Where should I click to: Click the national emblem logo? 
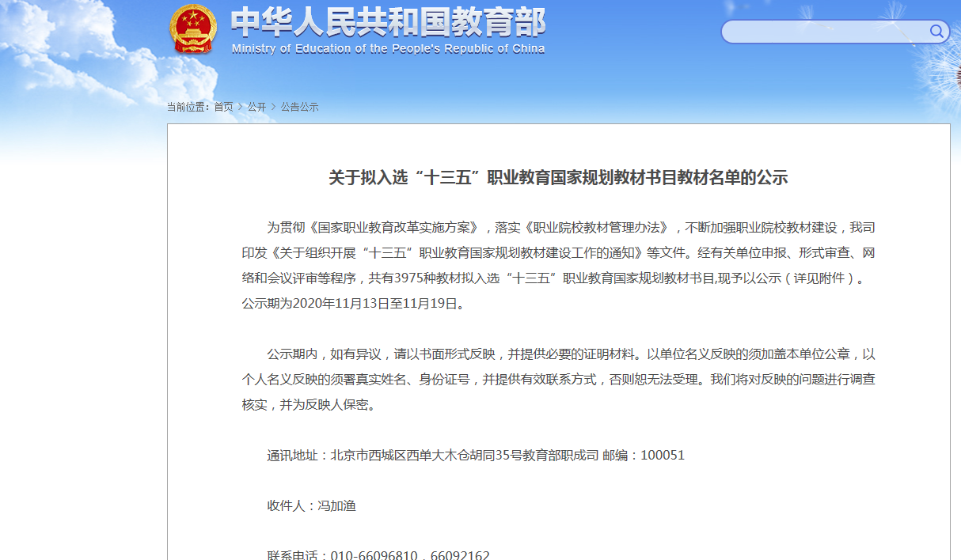click(192, 29)
